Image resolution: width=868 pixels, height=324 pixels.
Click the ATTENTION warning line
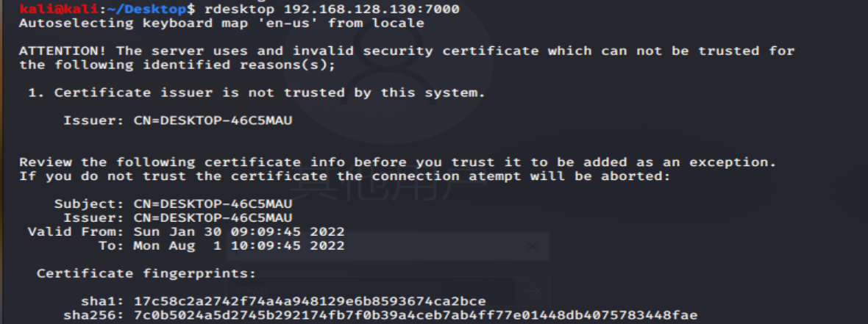(x=407, y=51)
